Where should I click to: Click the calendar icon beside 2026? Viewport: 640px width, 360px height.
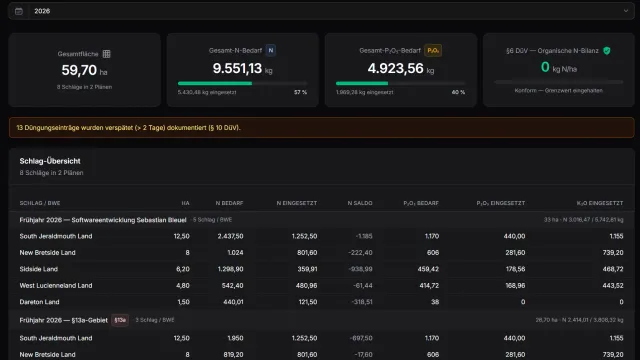[19, 11]
